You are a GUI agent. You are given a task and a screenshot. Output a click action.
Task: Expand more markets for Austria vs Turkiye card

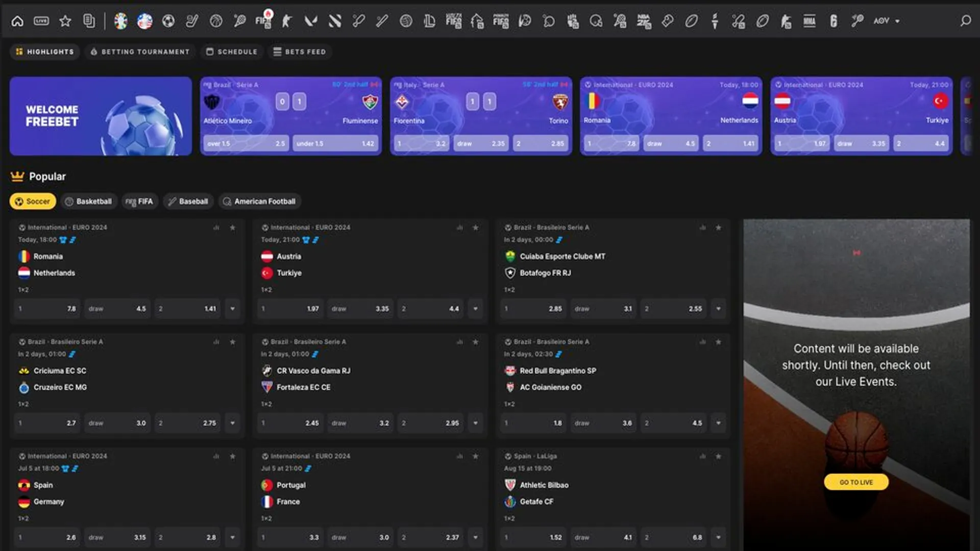coord(476,309)
